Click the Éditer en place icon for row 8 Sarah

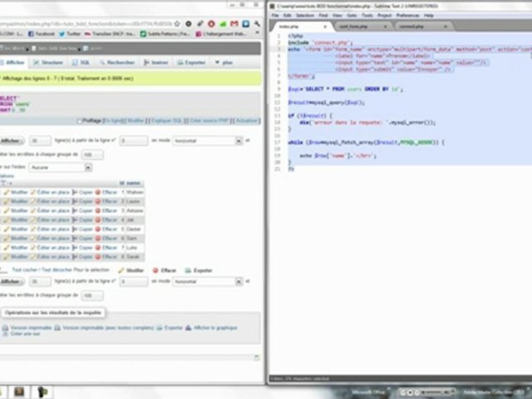(x=33, y=257)
